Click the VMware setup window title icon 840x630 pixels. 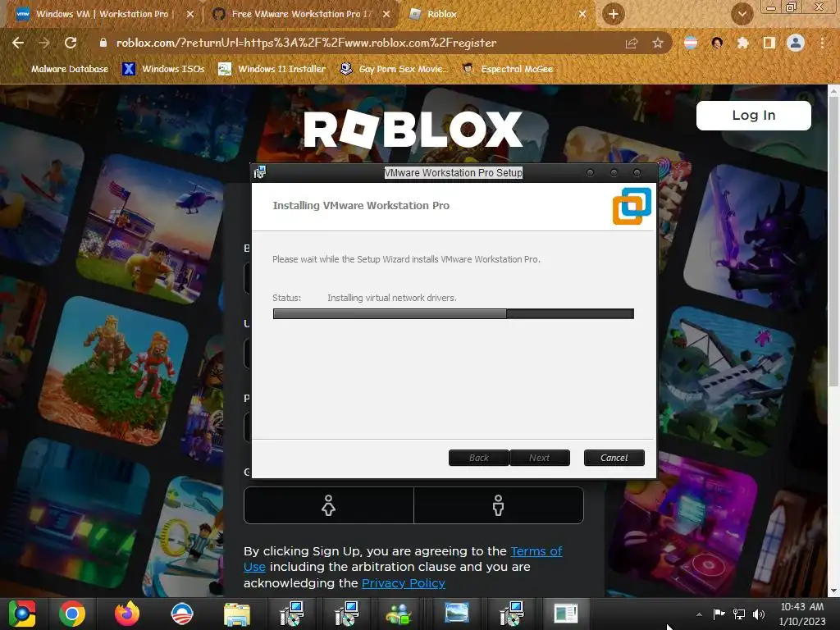260,172
